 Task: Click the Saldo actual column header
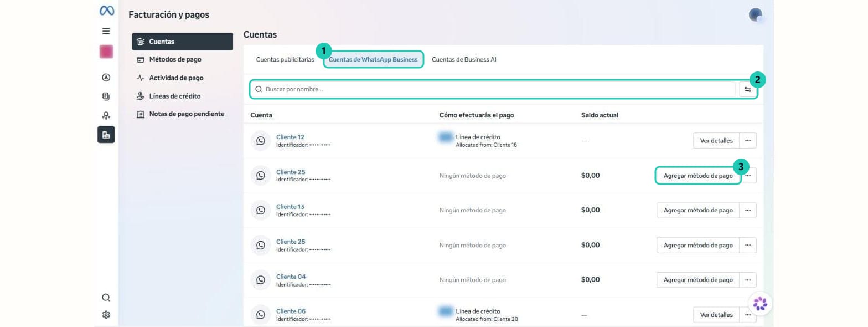(x=600, y=115)
